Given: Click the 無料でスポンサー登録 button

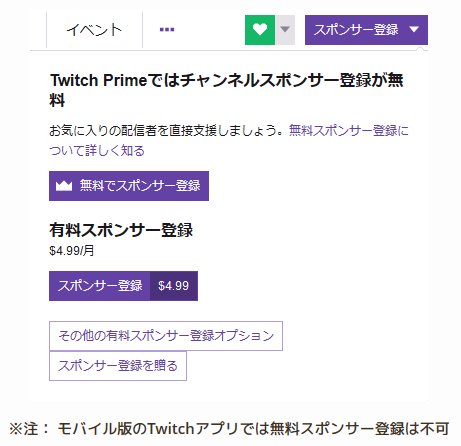Looking at the screenshot, I should 129,186.
